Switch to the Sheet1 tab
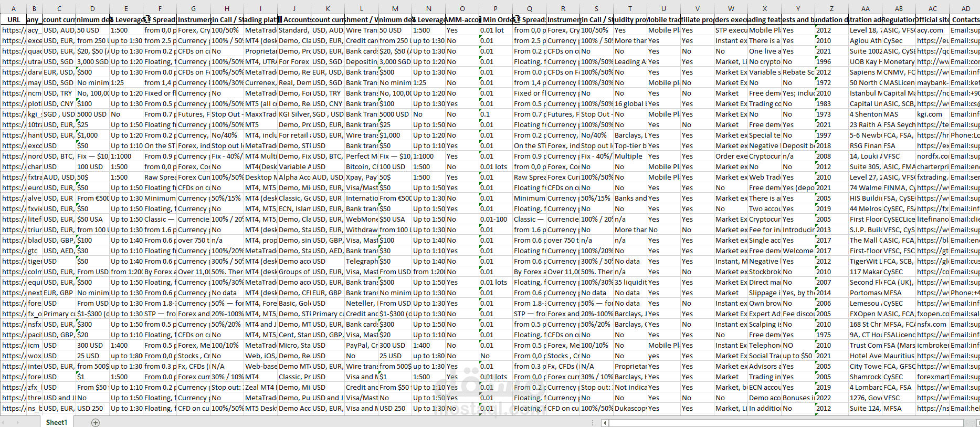Screen dimensions: 980x427 click(56, 422)
